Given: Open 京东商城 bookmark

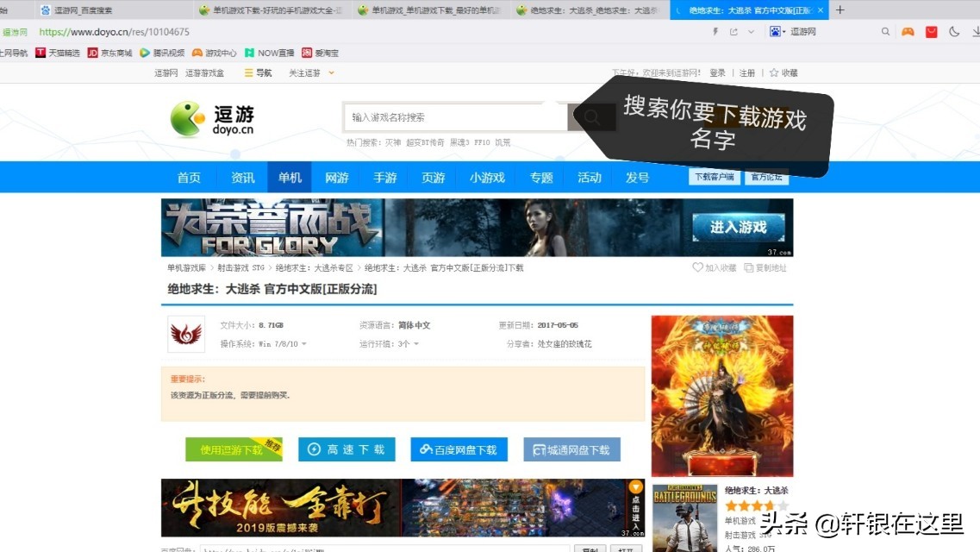Looking at the screenshot, I should 110,53.
